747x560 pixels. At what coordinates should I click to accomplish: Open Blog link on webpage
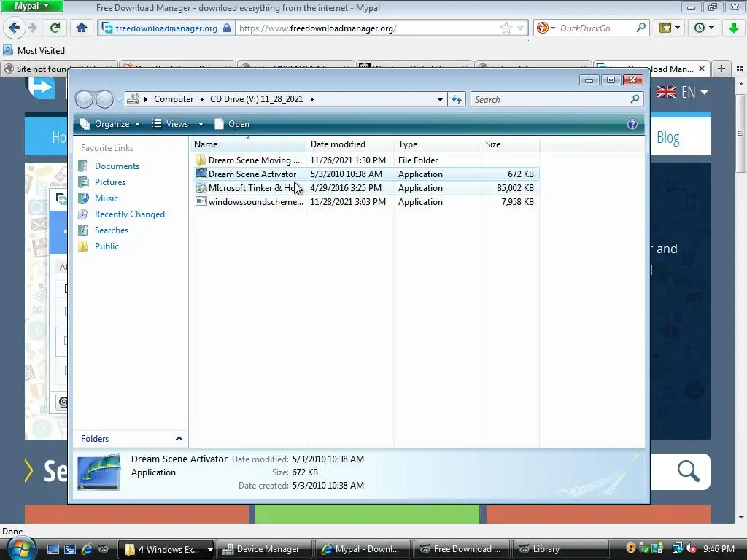coord(668,138)
